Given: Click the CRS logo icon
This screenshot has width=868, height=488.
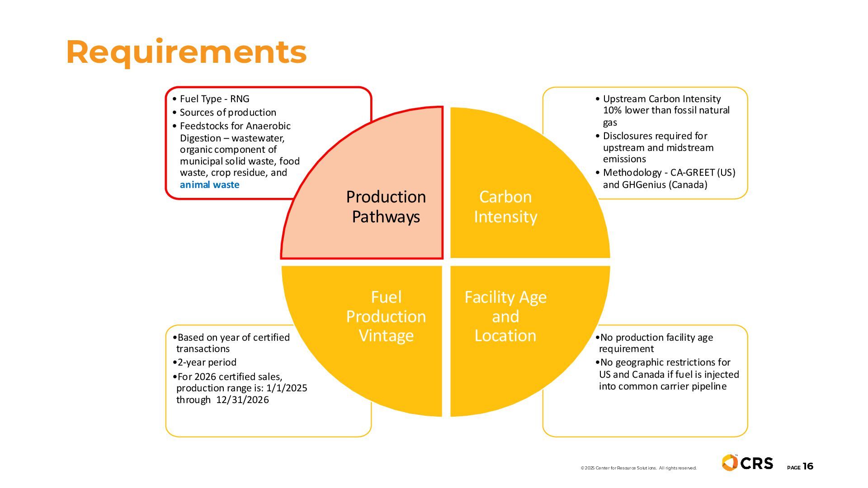Looking at the screenshot, I should tap(730, 463).
